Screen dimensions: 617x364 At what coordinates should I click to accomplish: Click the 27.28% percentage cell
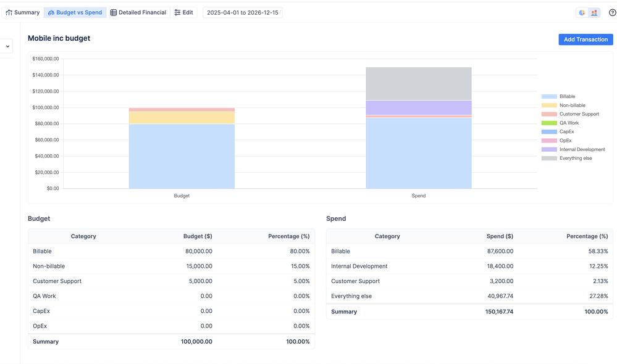pos(598,296)
